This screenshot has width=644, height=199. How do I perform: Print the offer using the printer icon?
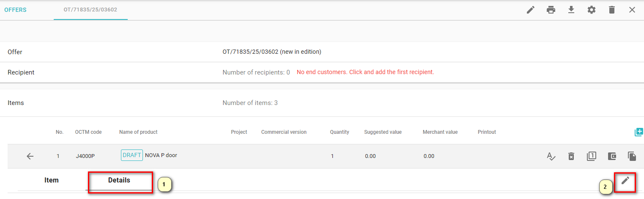point(551,10)
